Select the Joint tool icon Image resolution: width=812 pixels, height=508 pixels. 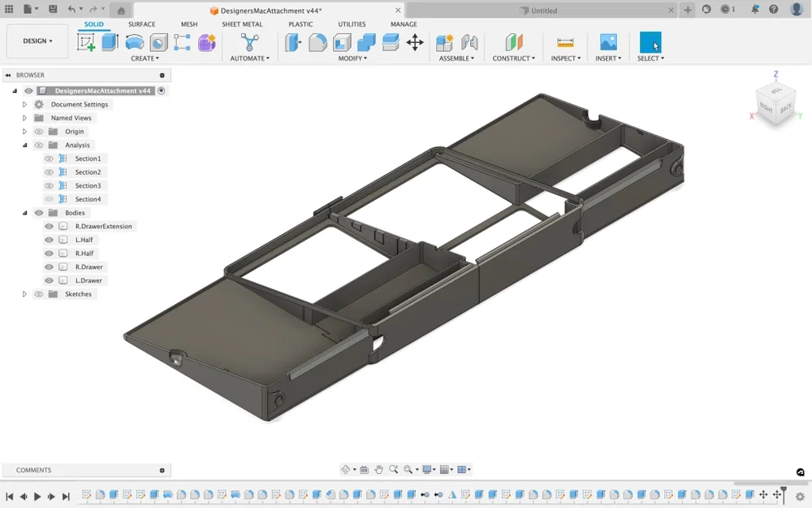pyautogui.click(x=469, y=42)
